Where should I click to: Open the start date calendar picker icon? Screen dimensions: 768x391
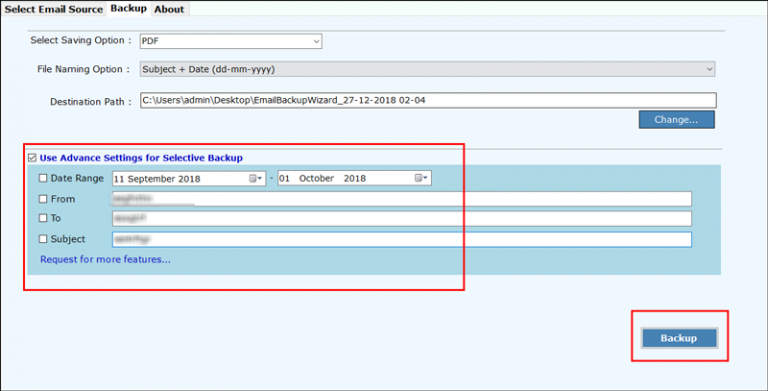(x=256, y=178)
